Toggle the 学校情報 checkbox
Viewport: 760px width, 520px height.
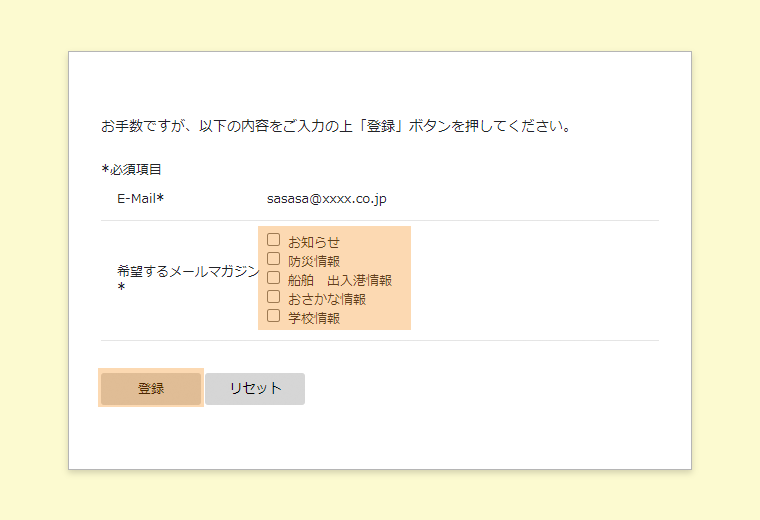point(273,315)
